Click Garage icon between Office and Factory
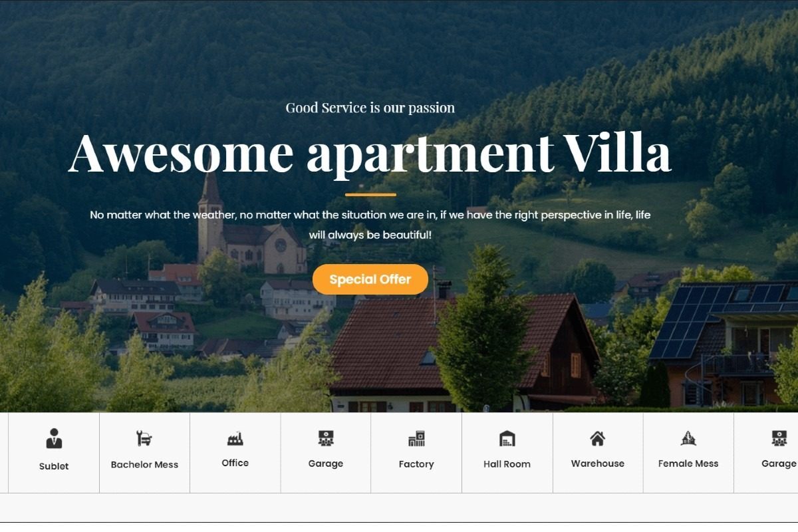This screenshot has width=798, height=532. tap(326, 438)
